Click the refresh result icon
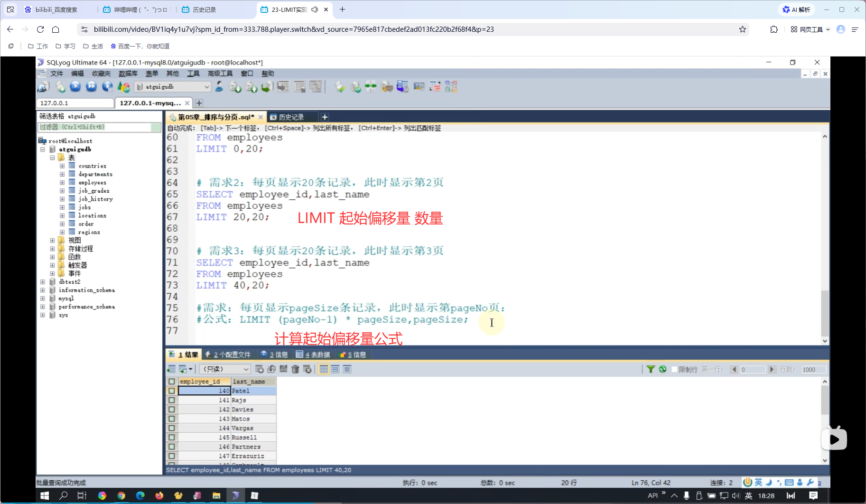 coord(662,369)
